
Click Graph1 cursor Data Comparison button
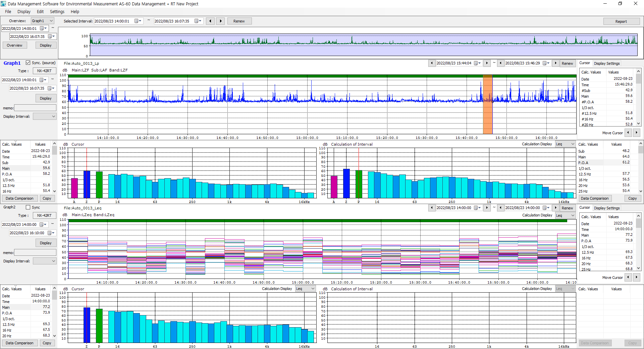pos(19,199)
